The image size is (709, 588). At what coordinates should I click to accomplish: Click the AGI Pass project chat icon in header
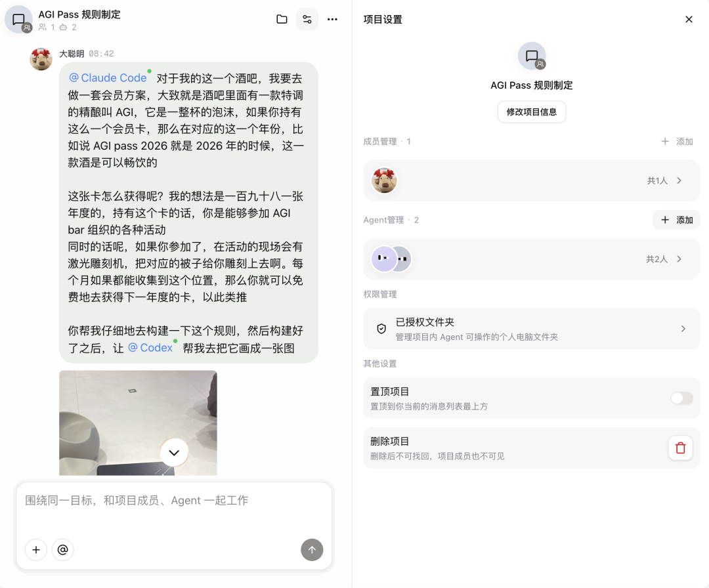18,19
